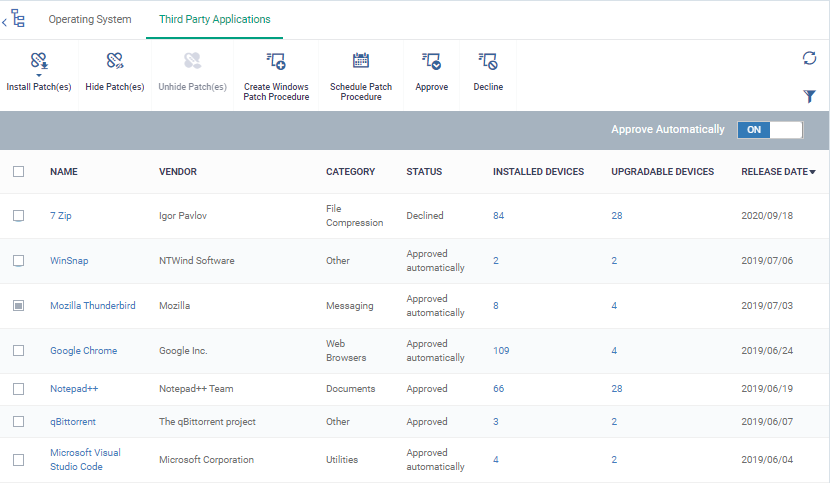
Task: Click the Unhide Patch(es) icon
Action: [x=193, y=61]
